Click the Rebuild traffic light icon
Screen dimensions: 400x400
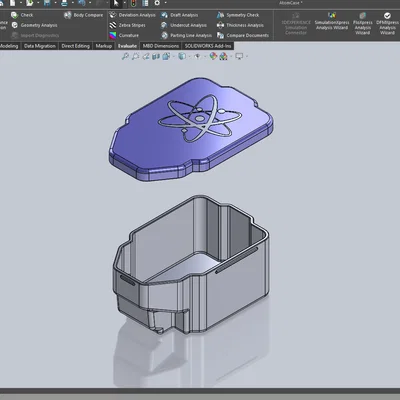click(134, 3)
